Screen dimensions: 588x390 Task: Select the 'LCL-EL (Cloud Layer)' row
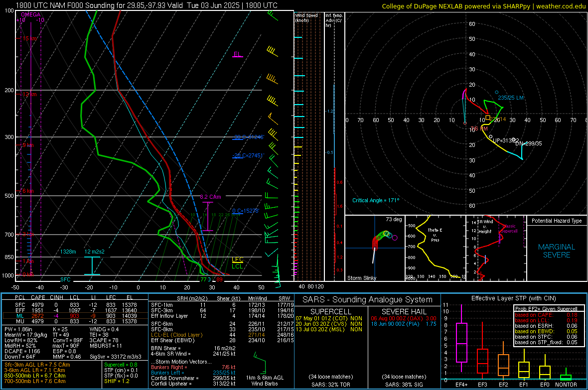click(222, 335)
